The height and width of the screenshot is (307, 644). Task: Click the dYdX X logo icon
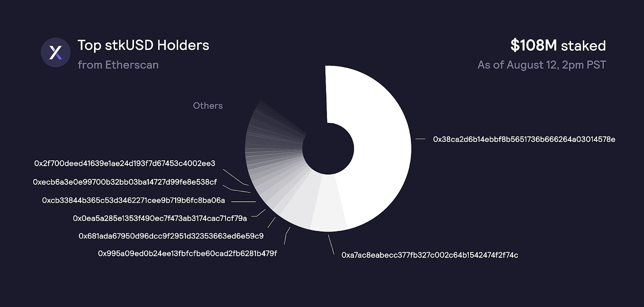[55, 53]
